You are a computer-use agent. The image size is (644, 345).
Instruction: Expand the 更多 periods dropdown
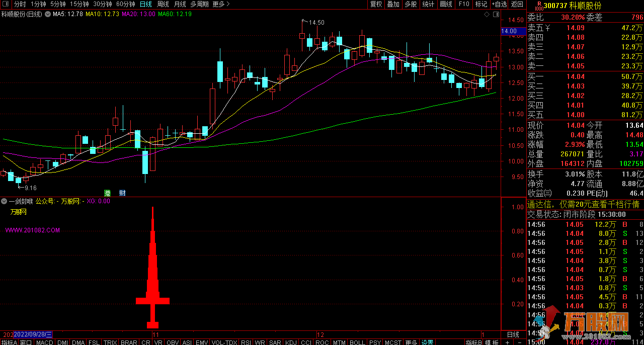221,4
